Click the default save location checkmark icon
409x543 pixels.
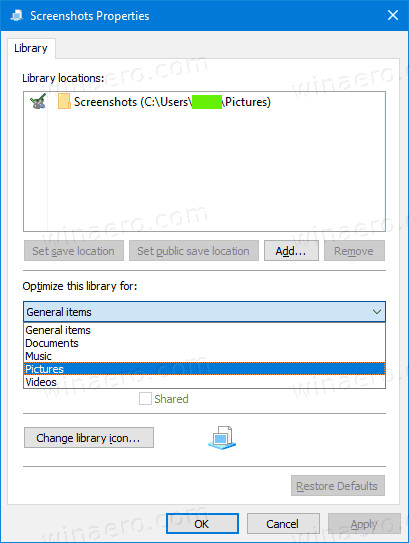click(38, 101)
